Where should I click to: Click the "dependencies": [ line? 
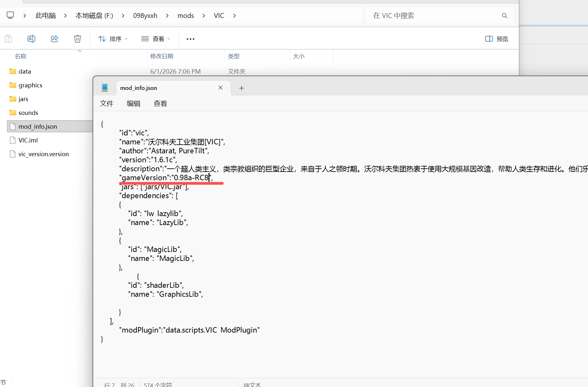coord(149,196)
